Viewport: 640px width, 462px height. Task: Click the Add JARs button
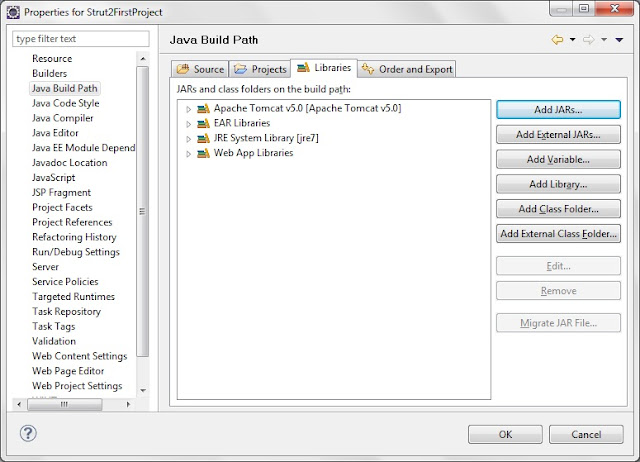pyautogui.click(x=558, y=109)
